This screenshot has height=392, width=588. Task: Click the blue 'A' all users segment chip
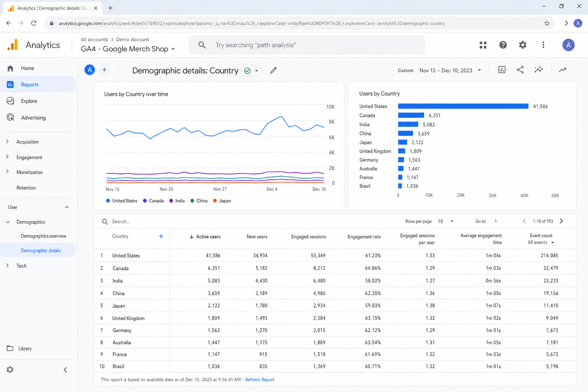(90, 70)
